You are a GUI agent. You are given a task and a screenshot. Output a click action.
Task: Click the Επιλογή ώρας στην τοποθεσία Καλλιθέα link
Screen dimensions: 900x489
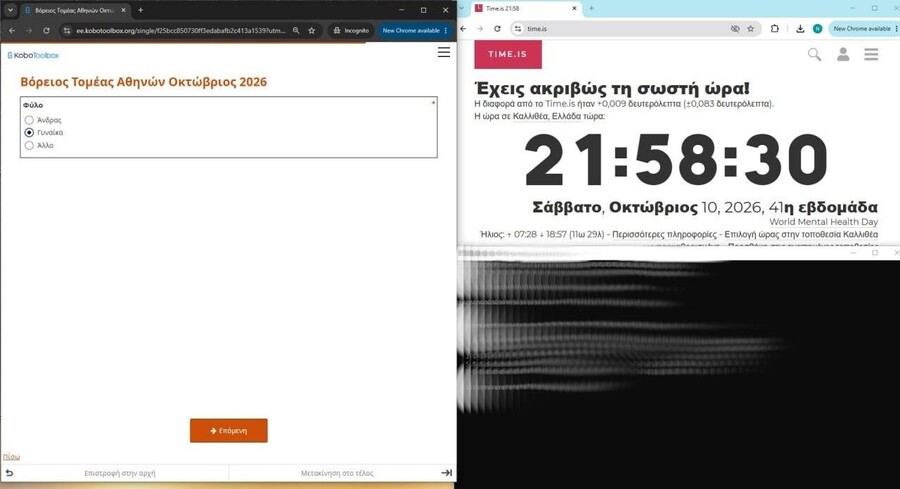(801, 234)
